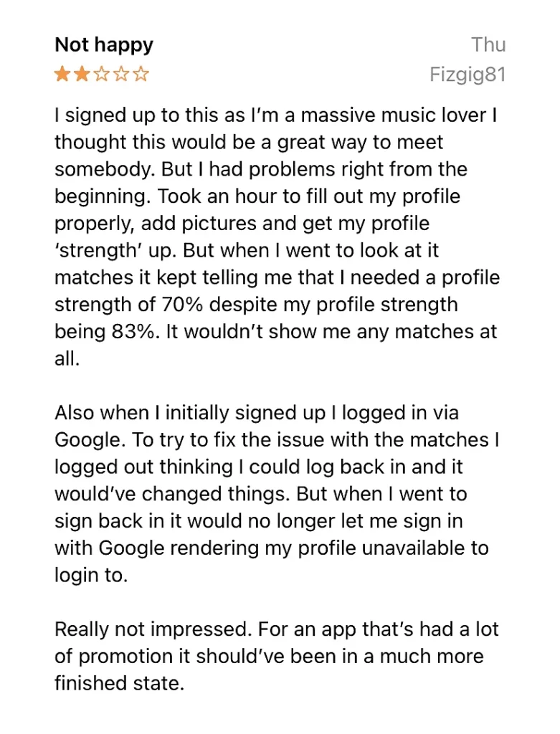Click the 'Thu' review date
The height and width of the screenshot is (734, 560).
488,45
